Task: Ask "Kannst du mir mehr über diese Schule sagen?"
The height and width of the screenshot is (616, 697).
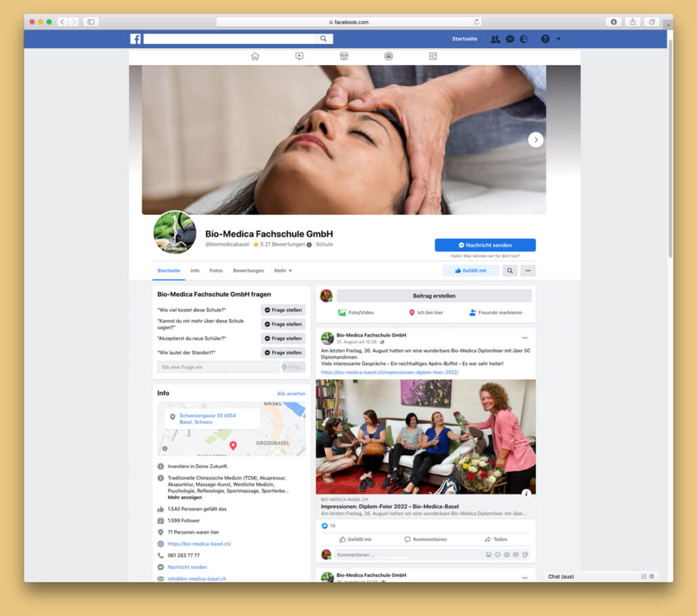Action: (x=283, y=324)
